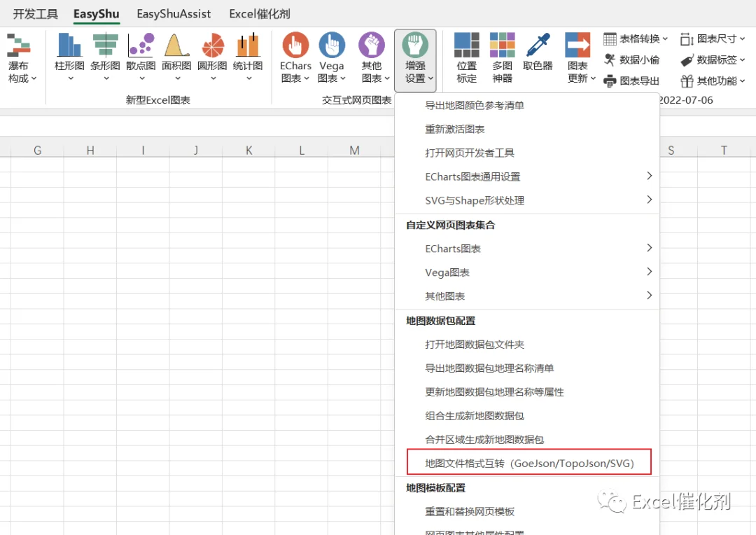Choose 合并区域生成新地图数据包

527,440
